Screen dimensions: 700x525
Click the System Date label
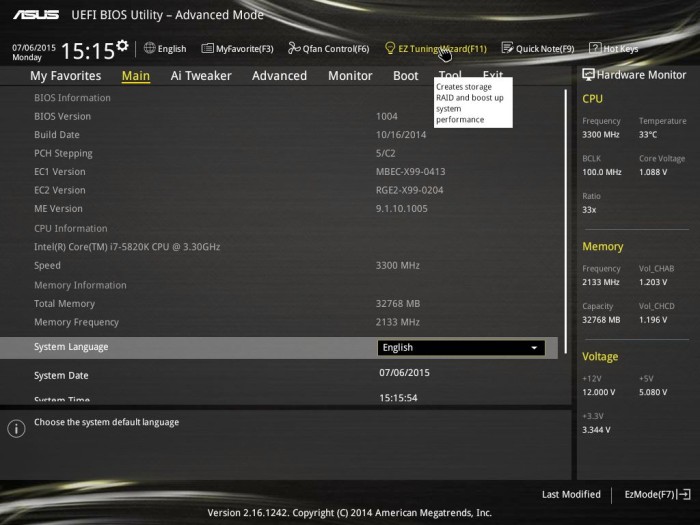[x=61, y=375]
